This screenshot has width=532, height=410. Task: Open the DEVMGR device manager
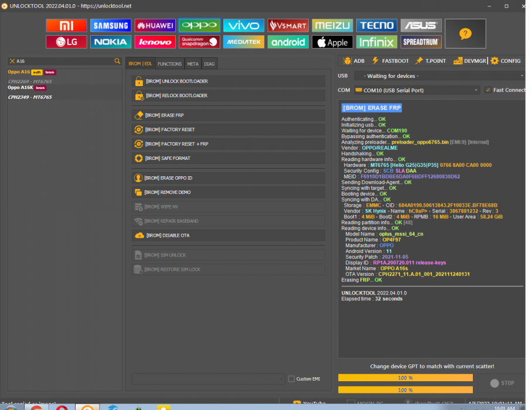pyautogui.click(x=470, y=61)
